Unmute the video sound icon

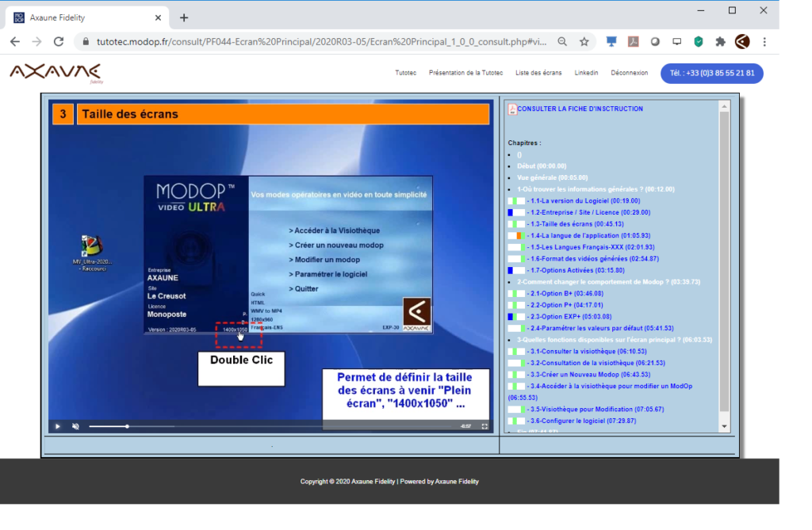(75, 426)
